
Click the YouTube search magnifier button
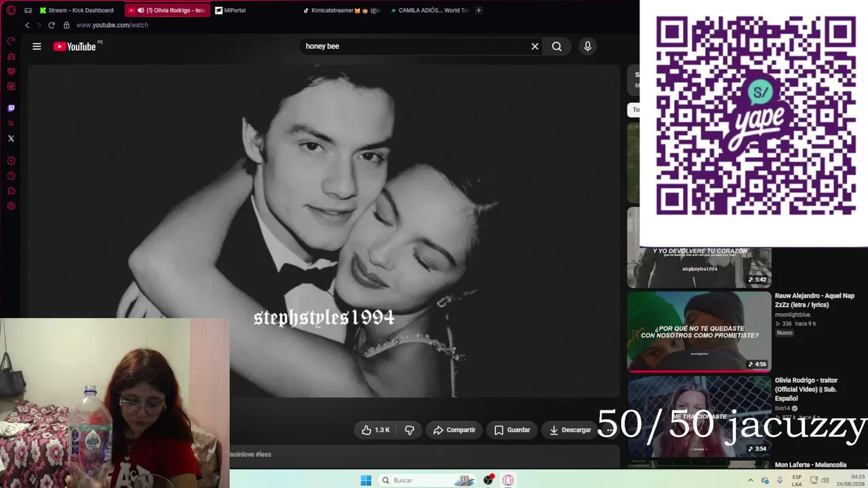pos(557,46)
